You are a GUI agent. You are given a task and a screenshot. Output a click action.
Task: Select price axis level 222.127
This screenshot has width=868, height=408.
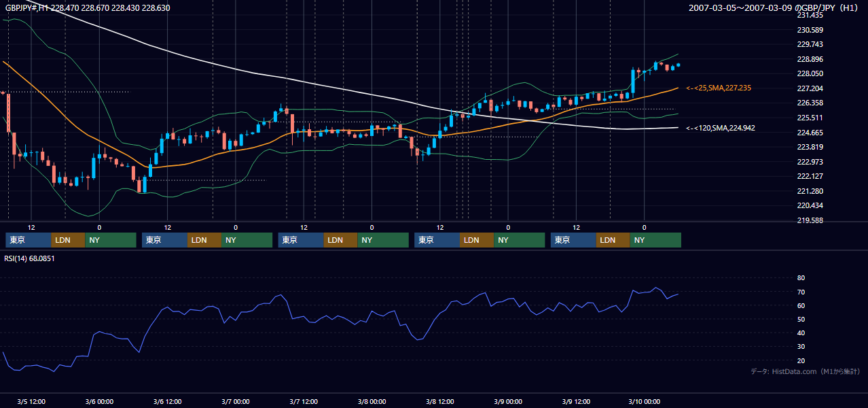coord(810,176)
